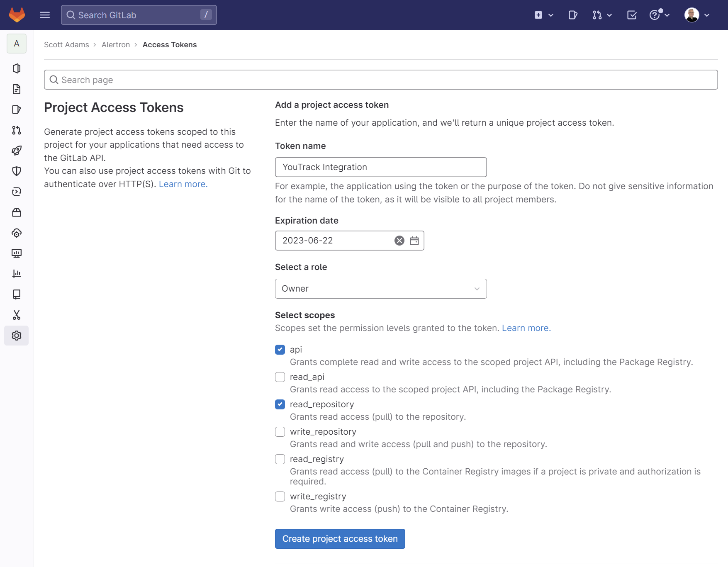Open the To-Do List in top bar
The width and height of the screenshot is (728, 567).
click(x=632, y=15)
